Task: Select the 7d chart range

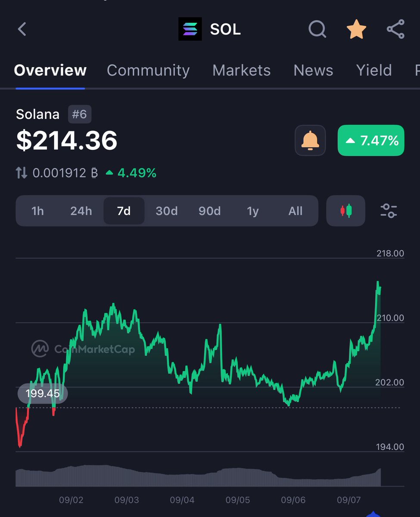Action: 124,211
